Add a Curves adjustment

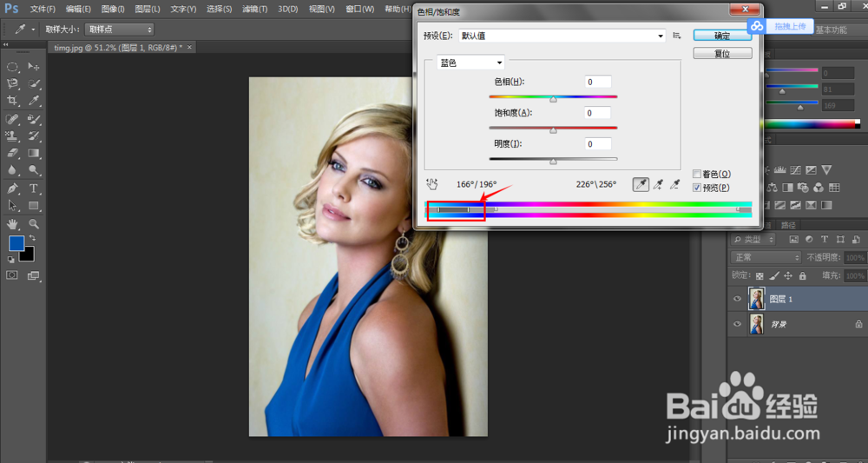tap(795, 170)
